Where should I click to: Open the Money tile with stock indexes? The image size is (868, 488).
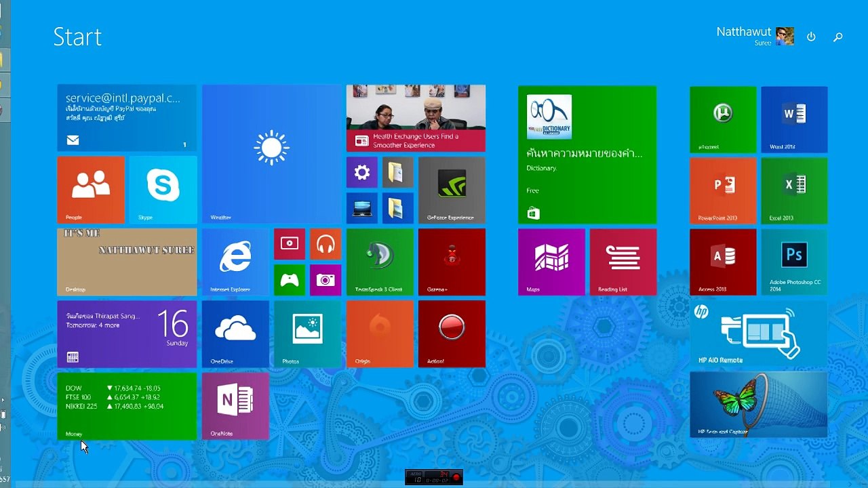127,406
